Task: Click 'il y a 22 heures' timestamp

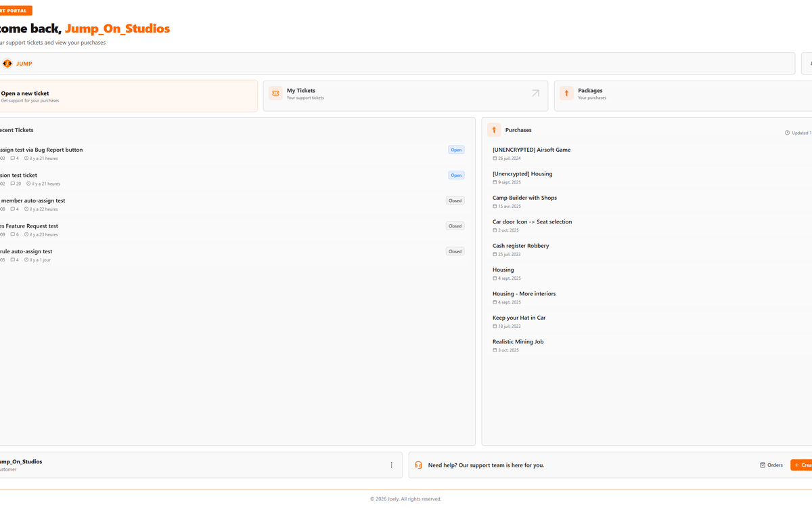Action: 44,209
